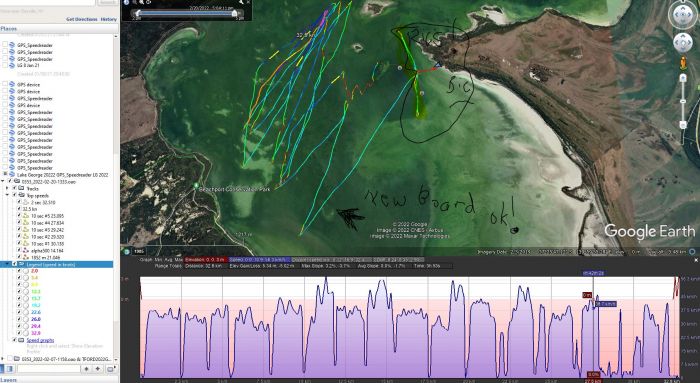The width and height of the screenshot is (700, 383).
Task: Select the Legend (speed in knots) item
Action: point(50,265)
